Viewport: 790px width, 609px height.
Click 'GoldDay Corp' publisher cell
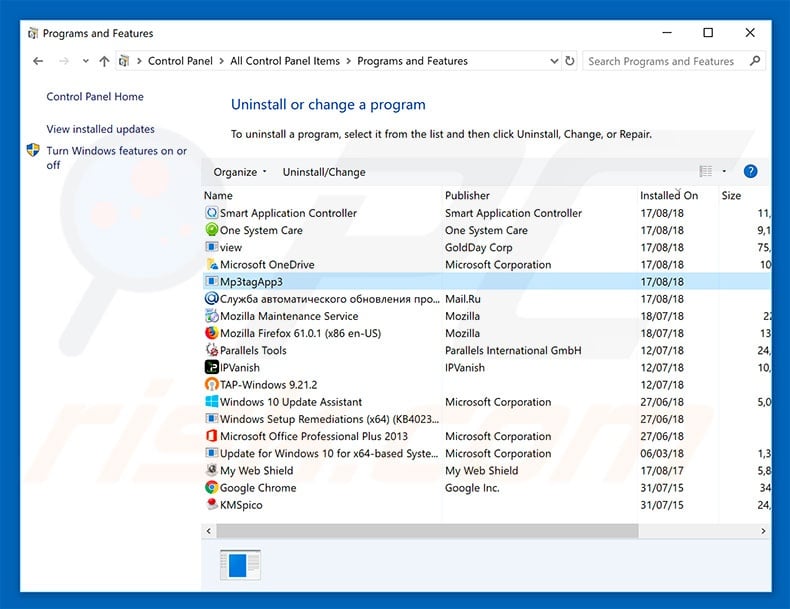[478, 248]
